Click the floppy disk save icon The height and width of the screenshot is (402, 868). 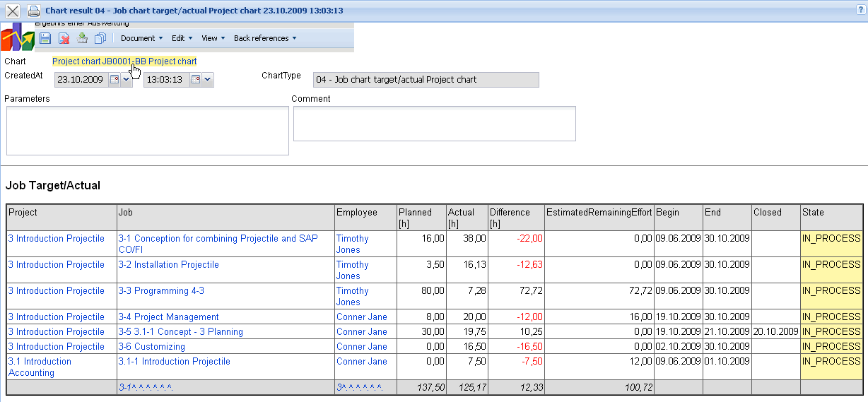click(45, 38)
